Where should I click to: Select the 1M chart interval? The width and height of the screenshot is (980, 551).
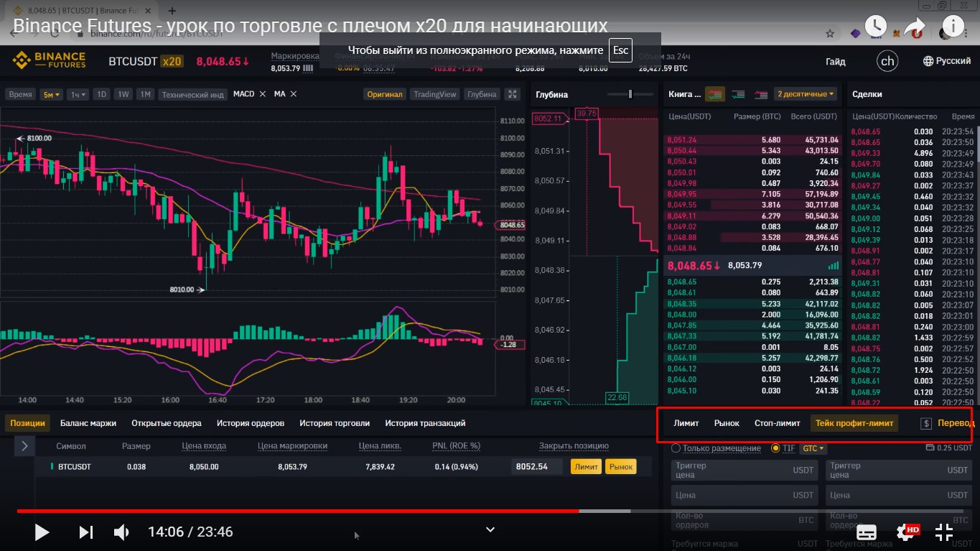tap(146, 94)
